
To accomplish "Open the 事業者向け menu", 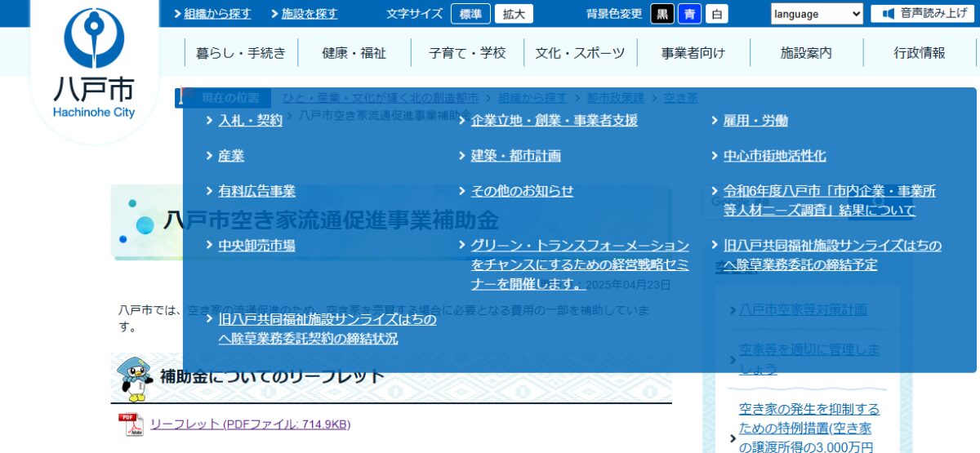I will click(x=693, y=53).
